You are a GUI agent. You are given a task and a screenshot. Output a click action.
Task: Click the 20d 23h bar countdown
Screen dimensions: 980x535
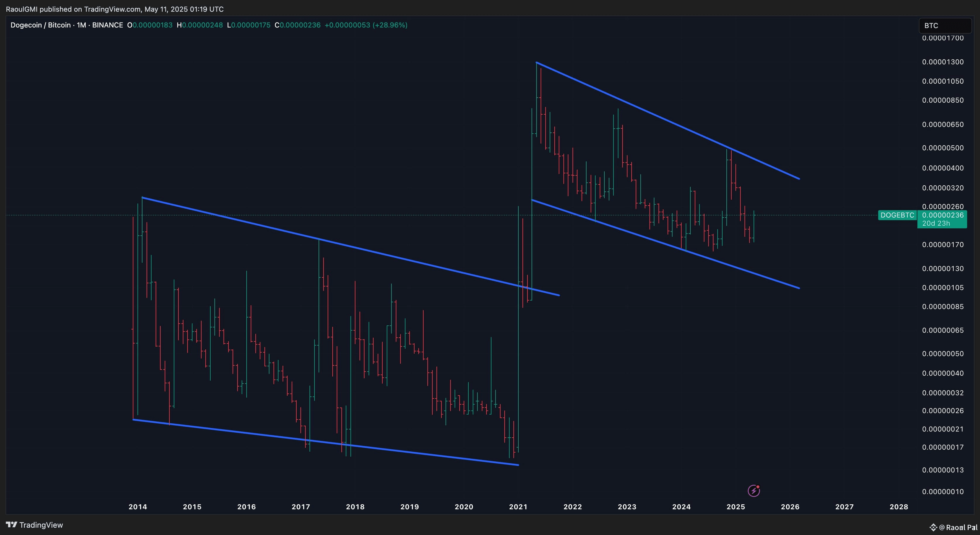click(x=936, y=223)
